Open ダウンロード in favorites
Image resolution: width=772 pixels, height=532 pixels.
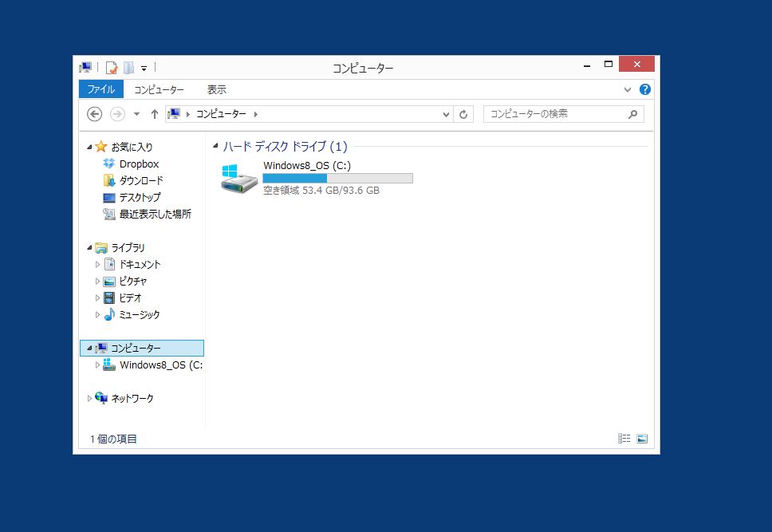(x=141, y=180)
